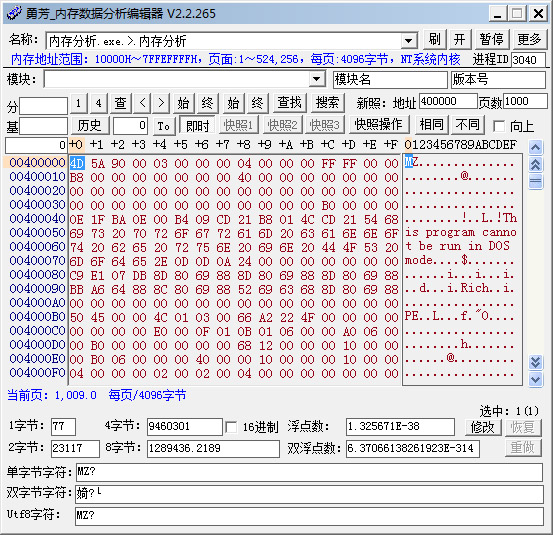Click the 开 open button
553x535 pixels.
click(460, 39)
